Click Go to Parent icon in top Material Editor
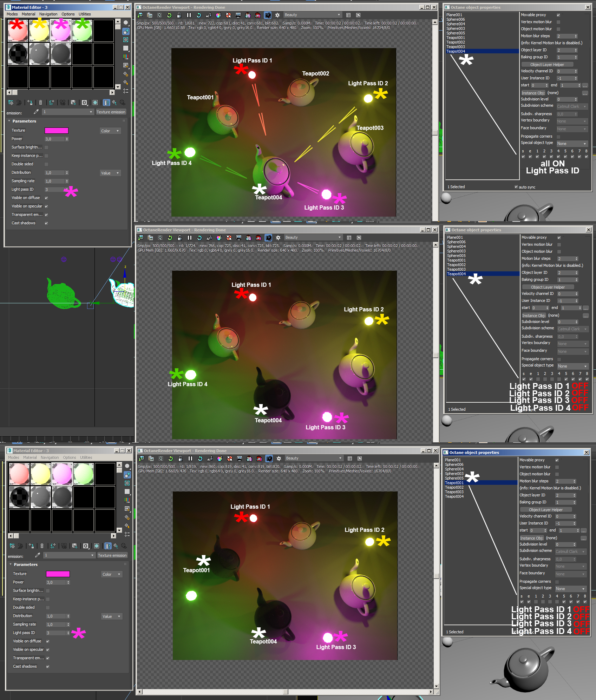The image size is (596, 700). click(114, 103)
